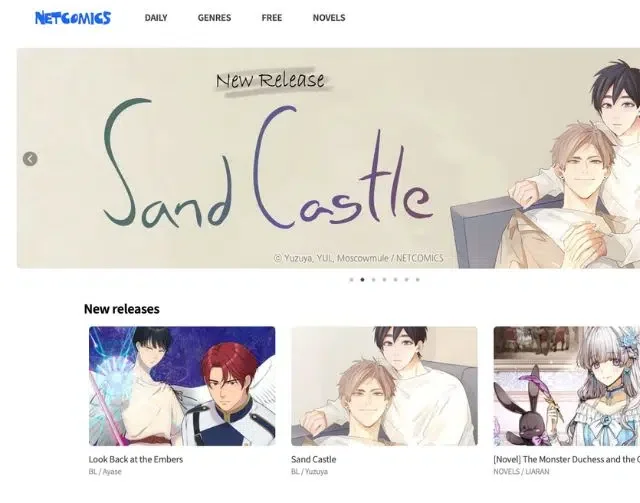640x503 pixels.
Task: Click the Look Back at the Embers title
Action: (136, 459)
